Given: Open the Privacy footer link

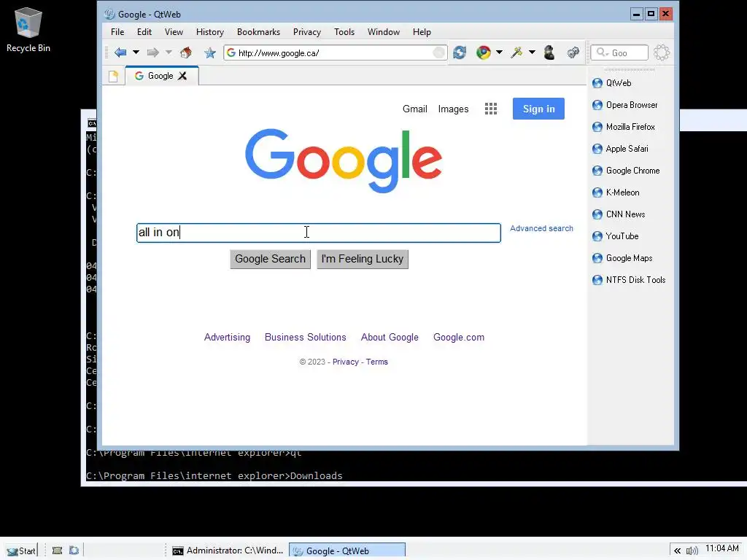Looking at the screenshot, I should click(x=345, y=362).
